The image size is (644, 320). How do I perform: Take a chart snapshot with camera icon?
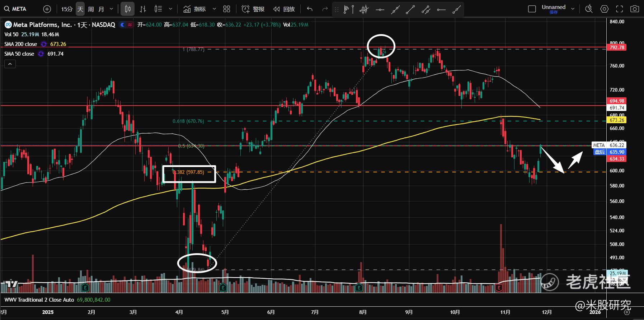(x=635, y=9)
